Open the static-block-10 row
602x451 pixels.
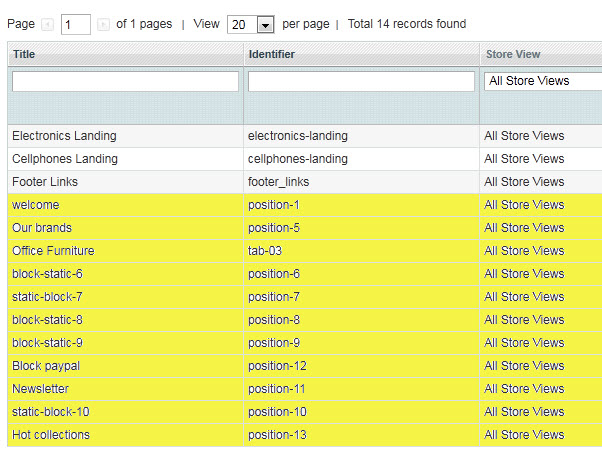(x=305, y=412)
